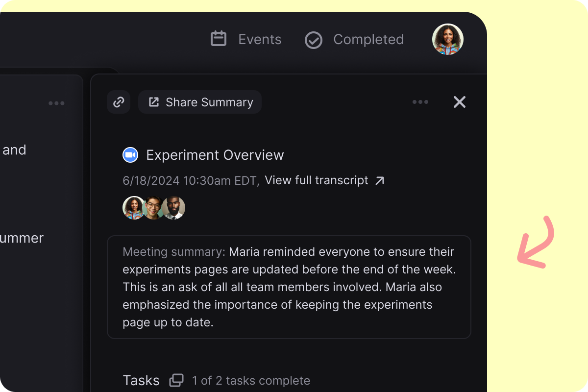Image resolution: width=588 pixels, height=392 pixels.
Task: Select the first attendee avatar
Action: [134, 208]
